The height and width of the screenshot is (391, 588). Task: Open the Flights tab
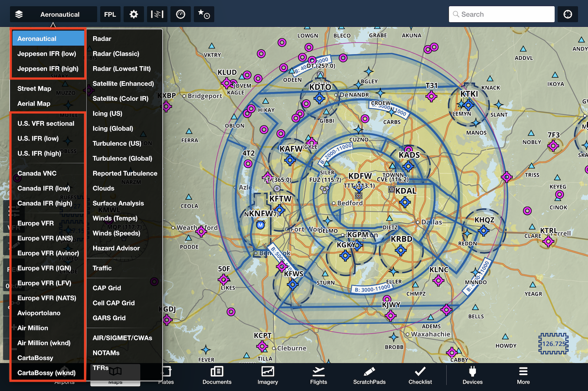click(x=318, y=375)
